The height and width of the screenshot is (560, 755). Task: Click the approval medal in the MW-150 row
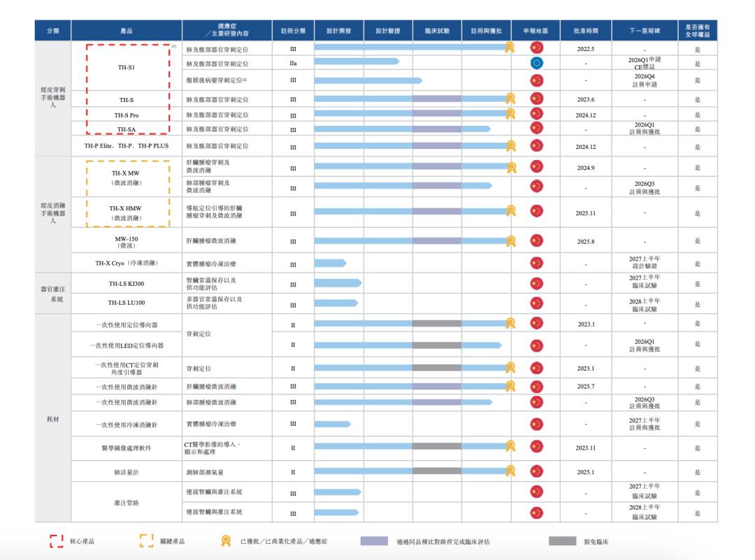[x=511, y=240]
